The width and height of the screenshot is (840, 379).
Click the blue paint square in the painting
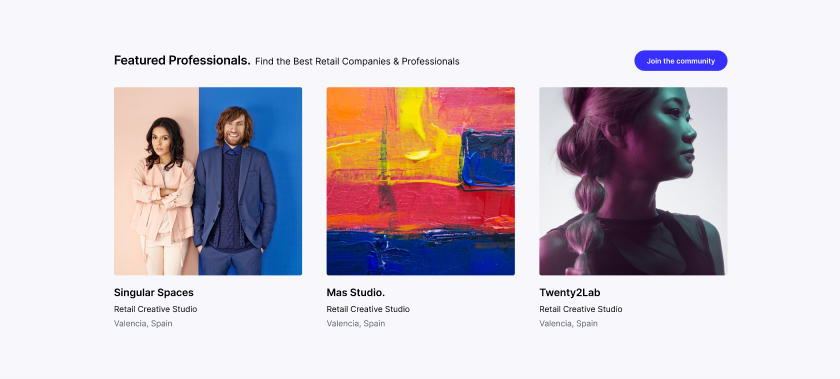487,159
